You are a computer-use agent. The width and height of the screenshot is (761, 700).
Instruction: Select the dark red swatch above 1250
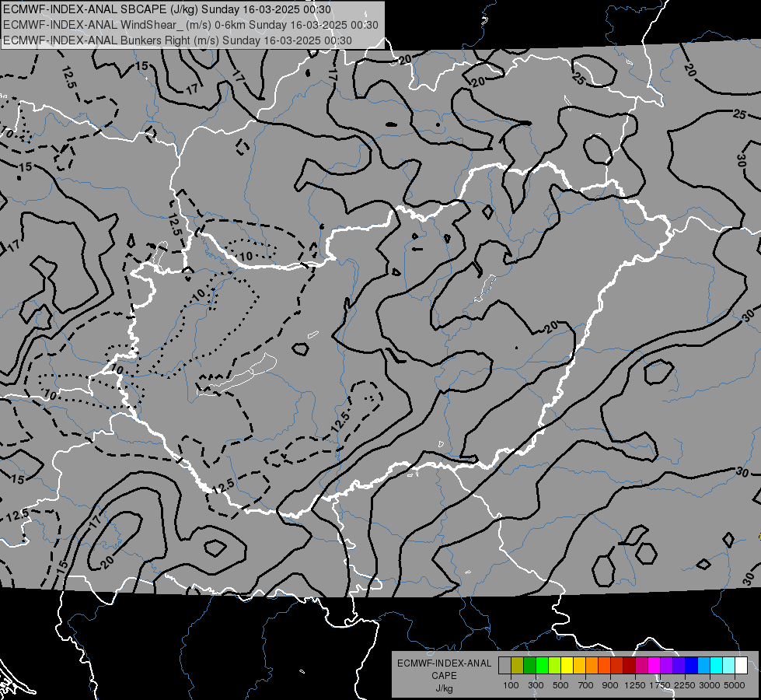point(629,666)
